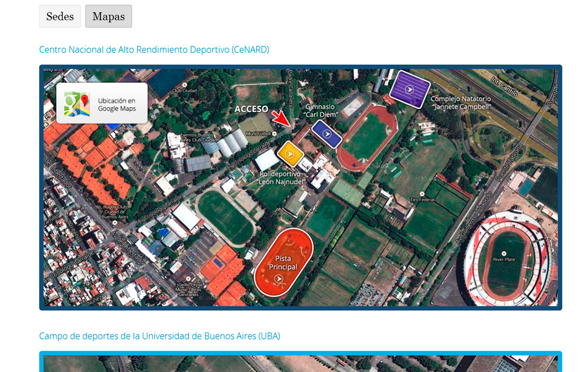Image resolution: width=588 pixels, height=372 pixels.
Task: Click the River Plate stadium label
Action: pyautogui.click(x=504, y=259)
